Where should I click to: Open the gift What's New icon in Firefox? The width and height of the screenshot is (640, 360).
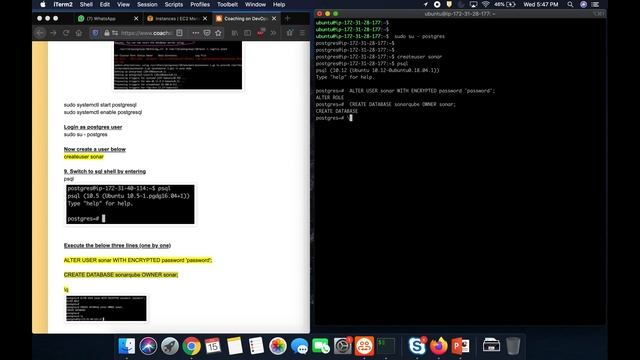289,33
